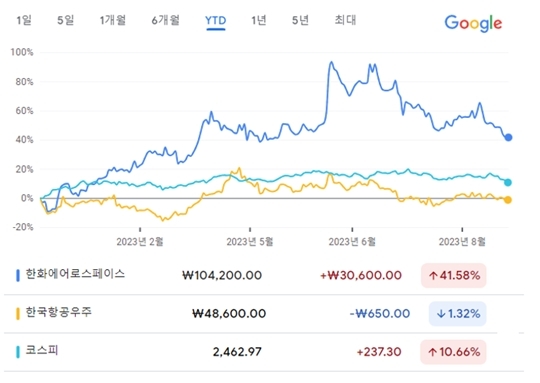
Task: Switch to the 5일 range tab
Action: [x=65, y=20]
